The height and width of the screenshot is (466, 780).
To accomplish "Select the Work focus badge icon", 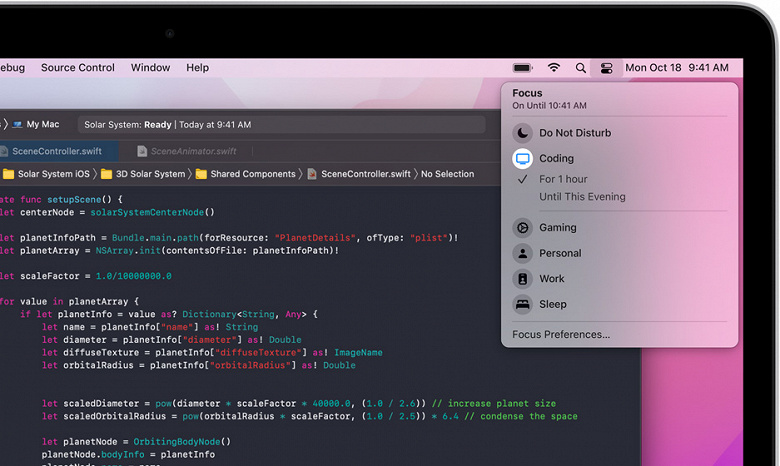I will pyautogui.click(x=522, y=279).
